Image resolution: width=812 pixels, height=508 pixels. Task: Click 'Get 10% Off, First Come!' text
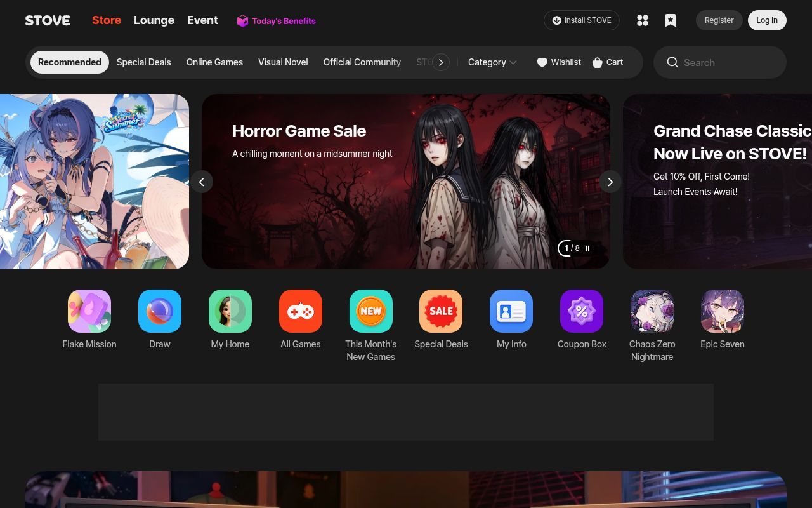(702, 177)
